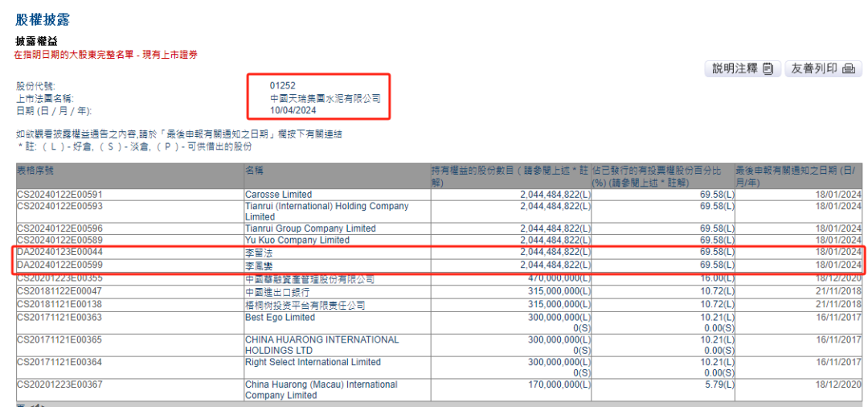Viewport: 868px width, 407px height.
Task: Click Right Select International Limited name
Action: point(313,362)
